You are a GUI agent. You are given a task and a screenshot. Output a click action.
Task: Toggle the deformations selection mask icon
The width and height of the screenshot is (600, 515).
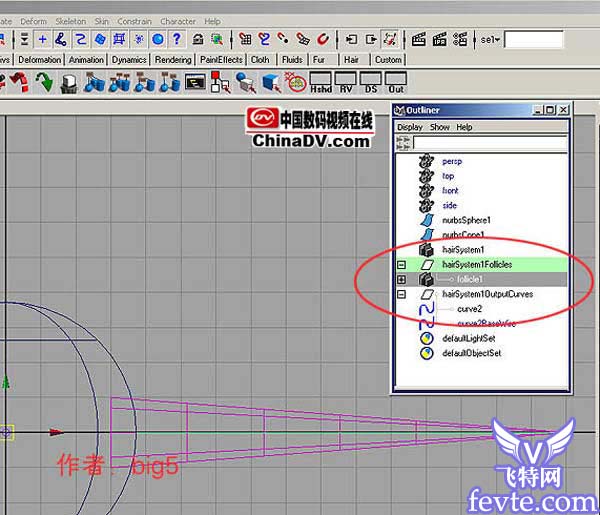click(x=119, y=39)
